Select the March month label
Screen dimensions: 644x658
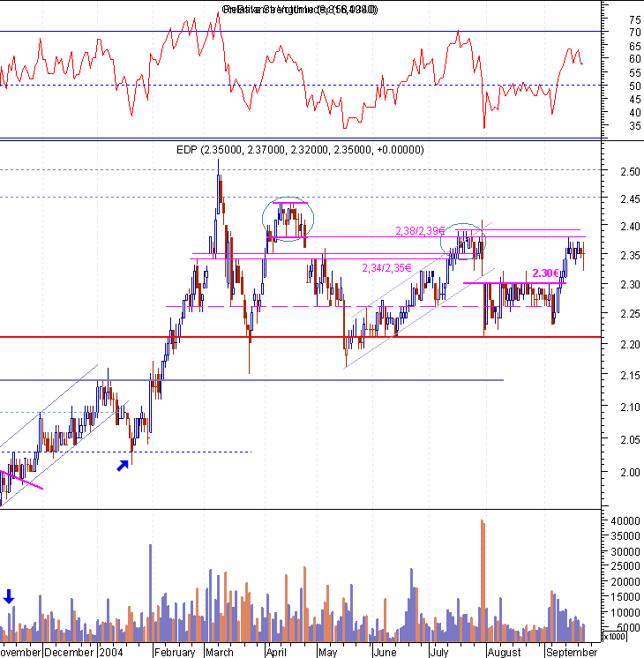[219, 652]
